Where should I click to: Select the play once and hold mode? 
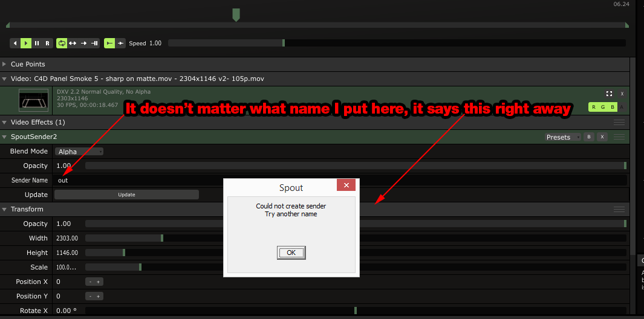point(94,43)
